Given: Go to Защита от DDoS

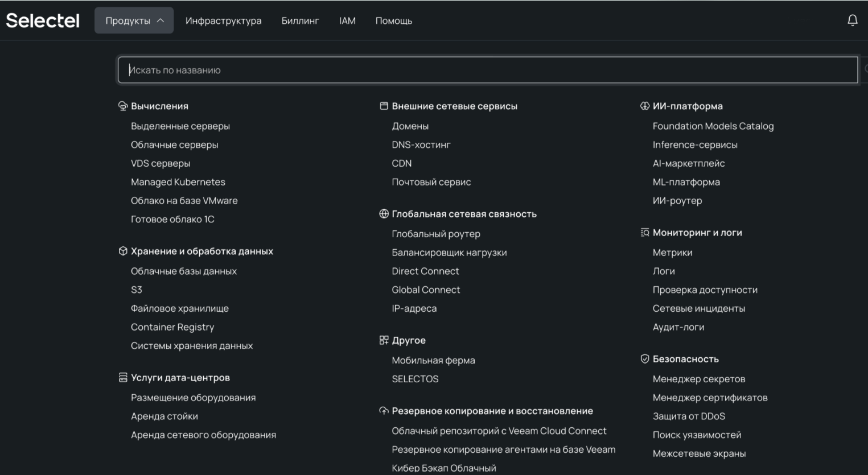Looking at the screenshot, I should coord(689,416).
